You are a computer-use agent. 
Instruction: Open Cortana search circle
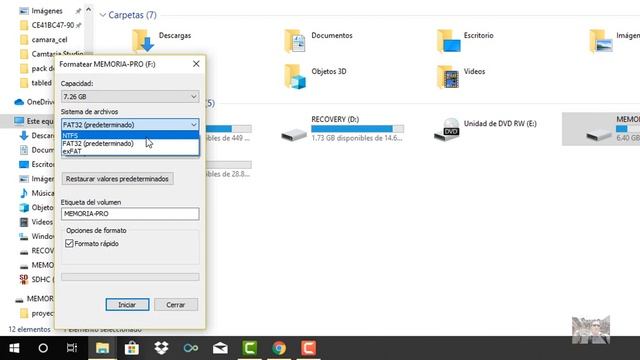click(43, 348)
